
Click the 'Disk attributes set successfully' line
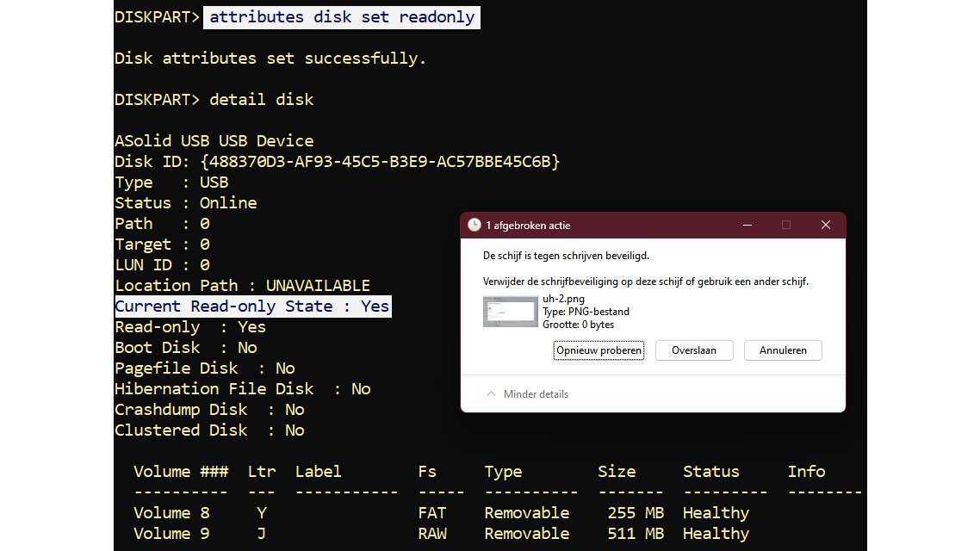(x=270, y=59)
